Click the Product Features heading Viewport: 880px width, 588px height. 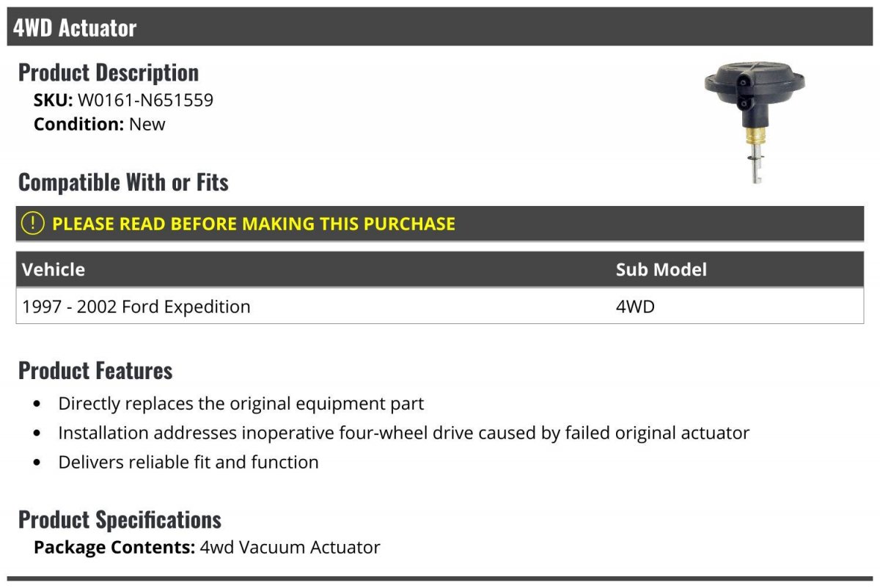(95, 370)
